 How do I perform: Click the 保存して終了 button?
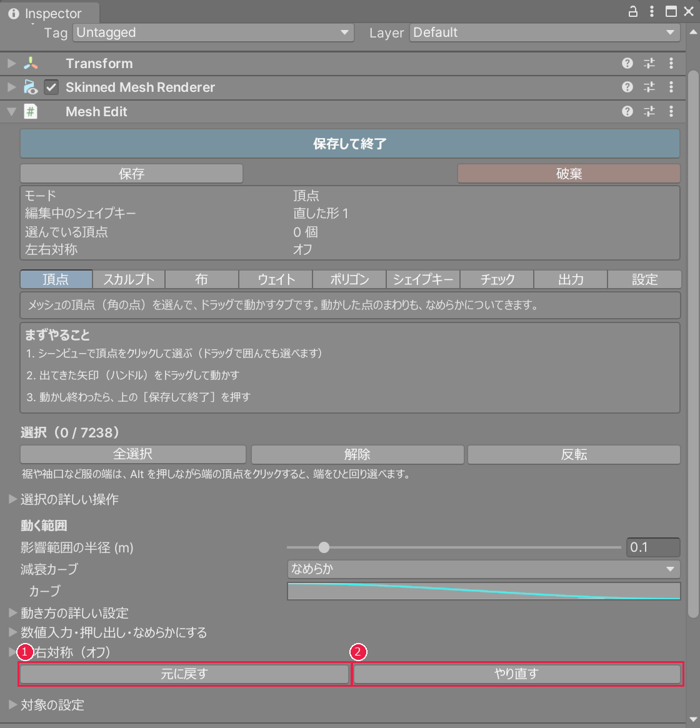[x=350, y=144]
